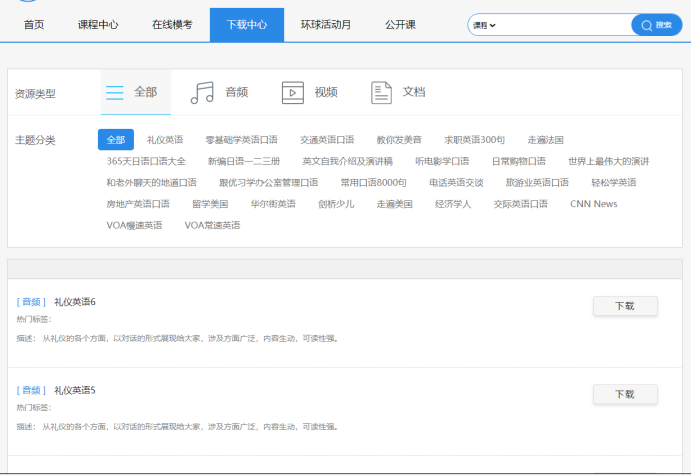The width and height of the screenshot is (692, 476).
Task: Filter by 走遍美国 topic
Action: pyautogui.click(x=395, y=204)
